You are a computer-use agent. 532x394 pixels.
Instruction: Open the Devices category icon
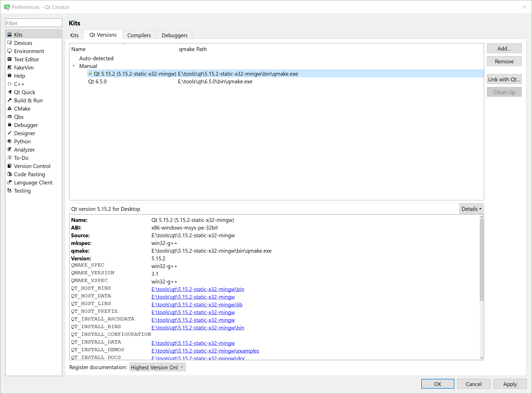[9, 43]
